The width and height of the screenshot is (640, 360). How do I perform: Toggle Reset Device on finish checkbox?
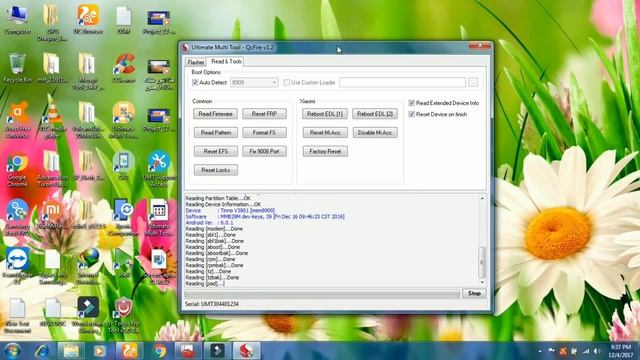(411, 114)
